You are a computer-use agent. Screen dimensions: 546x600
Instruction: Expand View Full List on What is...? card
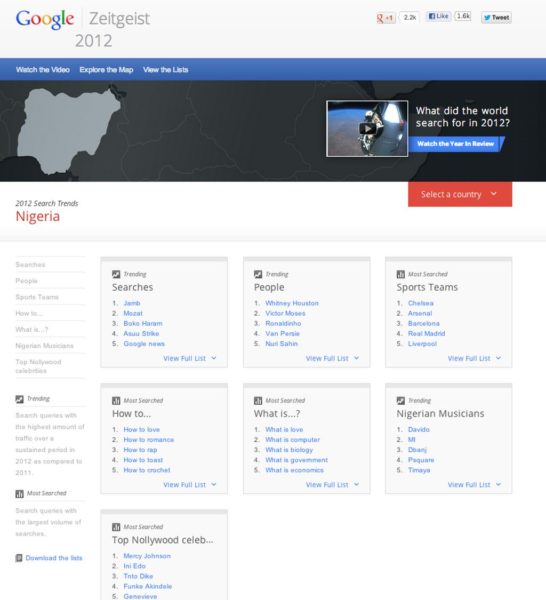pos(332,485)
